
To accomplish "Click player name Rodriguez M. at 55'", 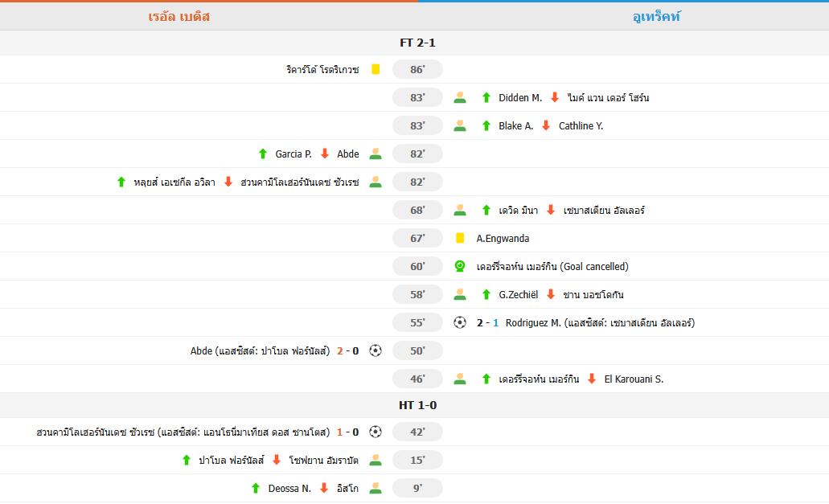I will 533,322.
